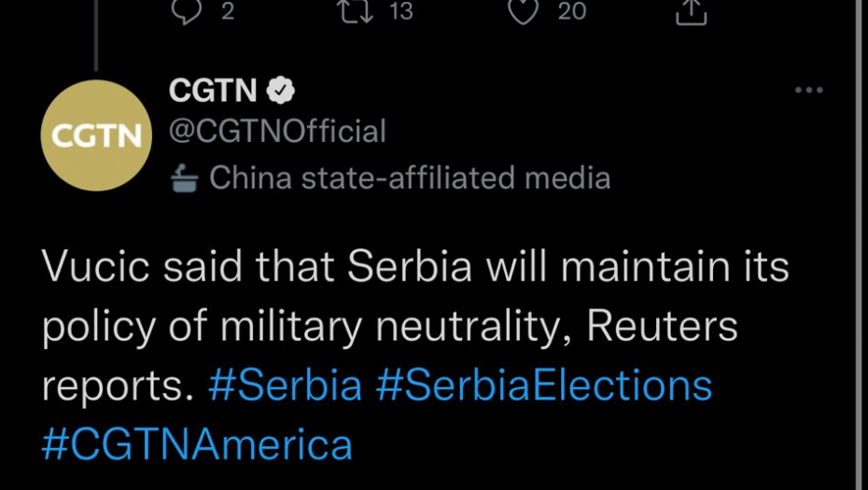Screen dimensions: 868x490
Task: Open the three-dot more options menu
Action: tap(808, 91)
